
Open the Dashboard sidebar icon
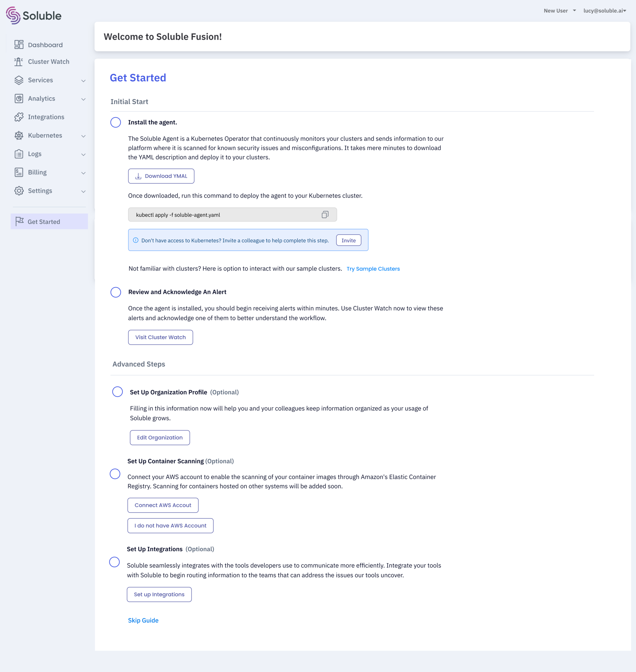pyautogui.click(x=19, y=45)
